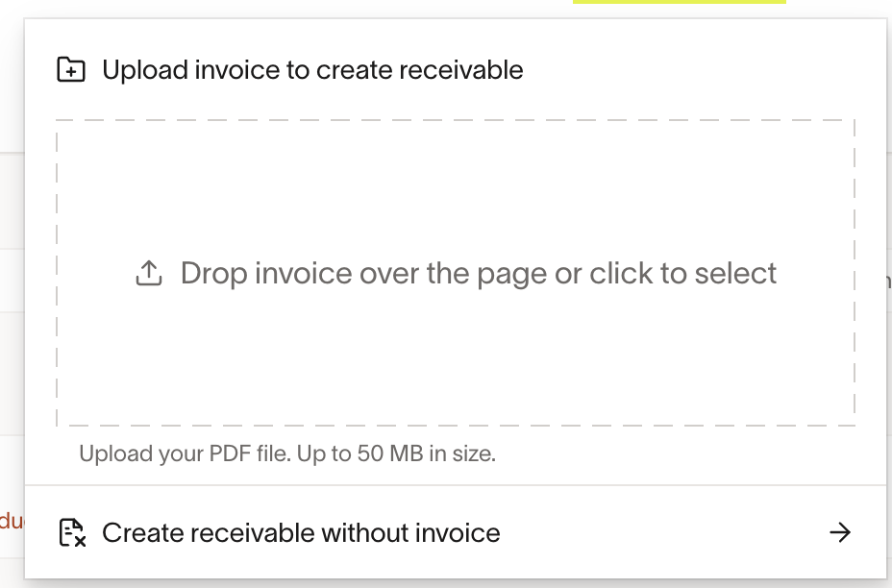
Task: Click the "Upload your PDF file" helper text
Action: [183, 453]
